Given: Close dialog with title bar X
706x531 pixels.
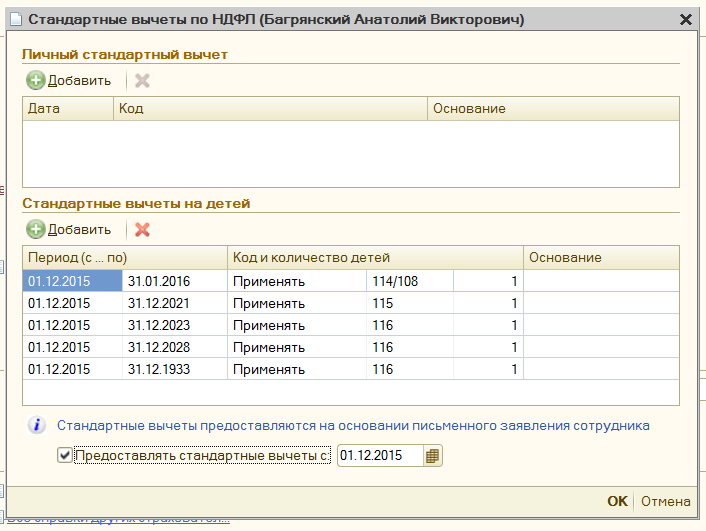Looking at the screenshot, I should point(685,19).
